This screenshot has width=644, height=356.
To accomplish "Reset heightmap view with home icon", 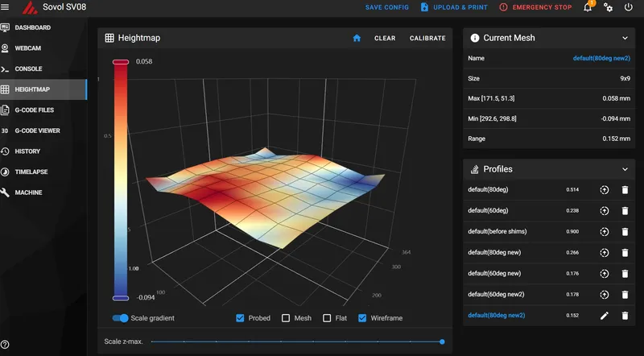I will click(x=357, y=38).
